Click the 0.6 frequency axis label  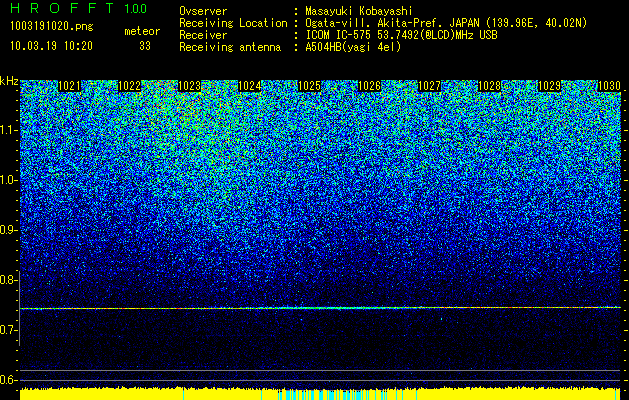pos(6,380)
